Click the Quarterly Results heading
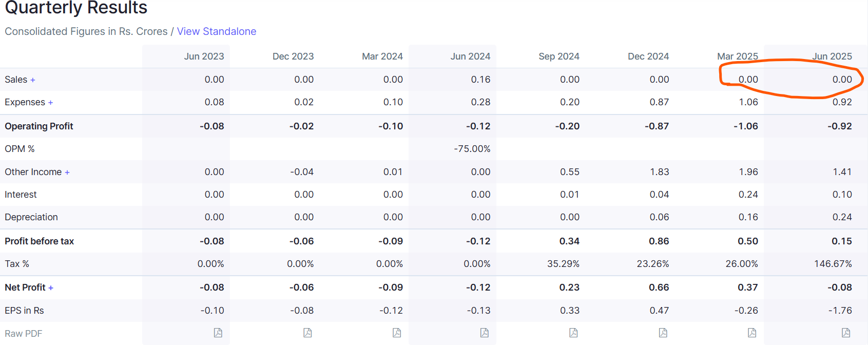The height and width of the screenshot is (345, 868). pos(76,8)
